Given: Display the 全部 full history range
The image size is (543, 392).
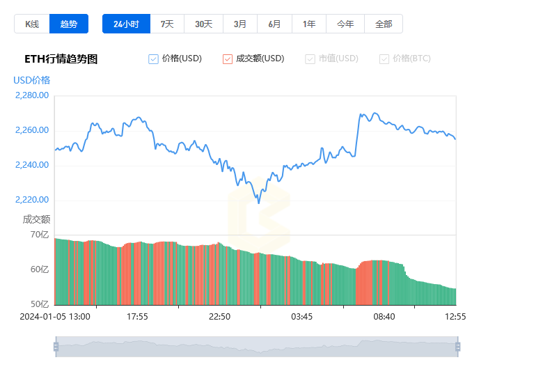Looking at the screenshot, I should point(384,24).
